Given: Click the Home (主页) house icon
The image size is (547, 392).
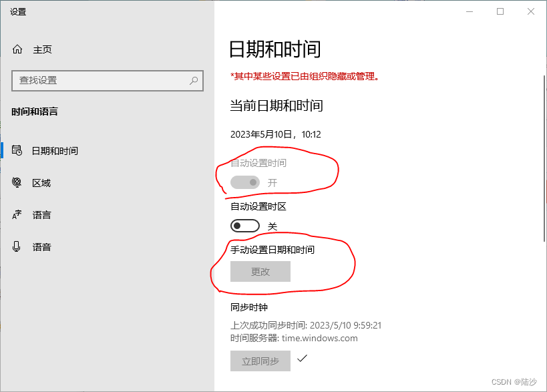Looking at the screenshot, I should pyautogui.click(x=16, y=49).
